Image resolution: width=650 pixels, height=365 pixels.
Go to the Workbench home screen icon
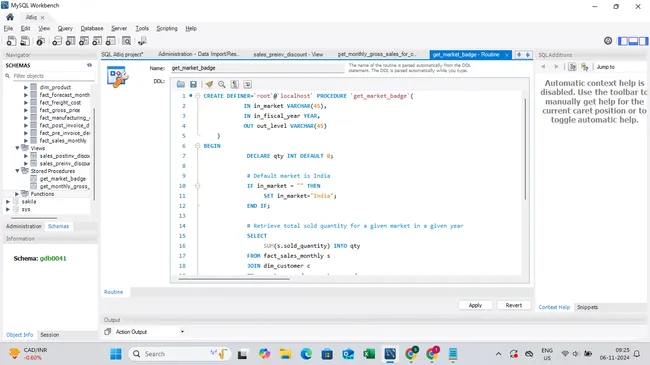(10, 17)
